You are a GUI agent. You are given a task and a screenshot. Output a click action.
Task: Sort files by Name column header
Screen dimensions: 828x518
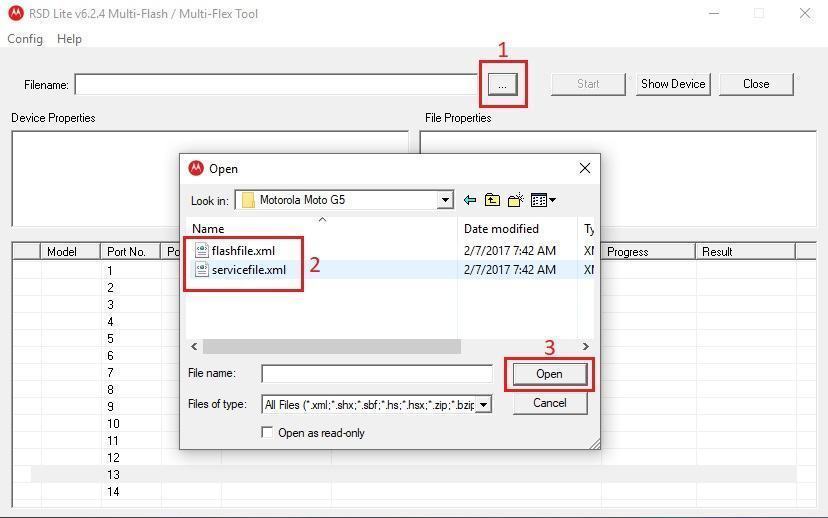[322, 229]
